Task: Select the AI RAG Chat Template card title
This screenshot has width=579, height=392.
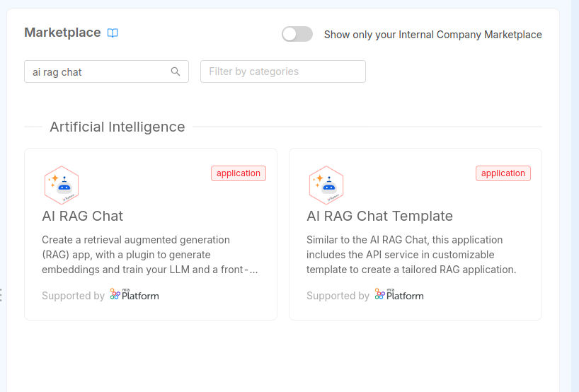Action: click(379, 216)
